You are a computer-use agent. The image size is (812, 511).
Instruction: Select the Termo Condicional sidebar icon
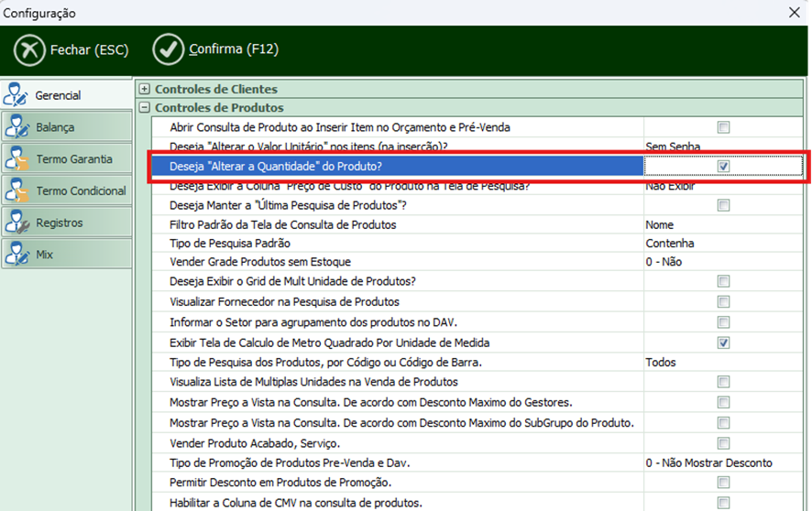point(16,190)
